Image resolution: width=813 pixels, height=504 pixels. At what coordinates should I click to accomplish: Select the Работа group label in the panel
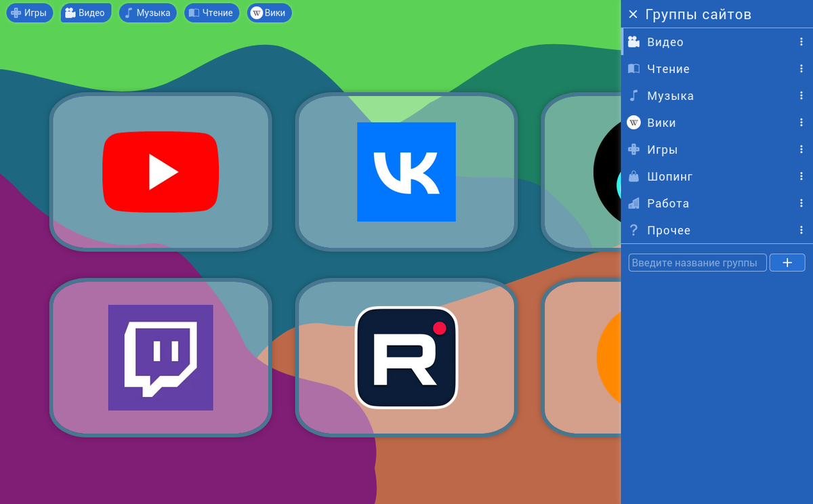pyautogui.click(x=668, y=203)
